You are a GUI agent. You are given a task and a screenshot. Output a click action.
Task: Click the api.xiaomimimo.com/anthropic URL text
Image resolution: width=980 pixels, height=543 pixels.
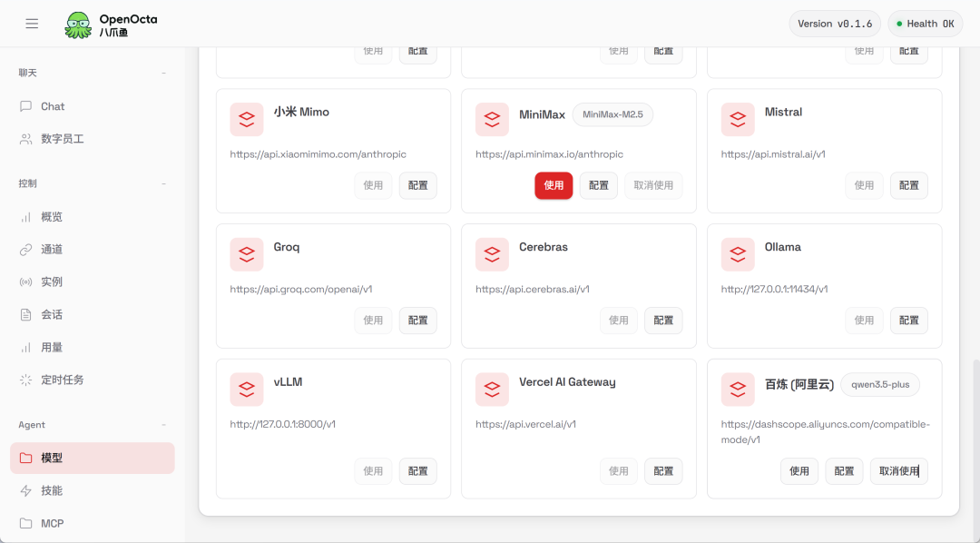318,153
